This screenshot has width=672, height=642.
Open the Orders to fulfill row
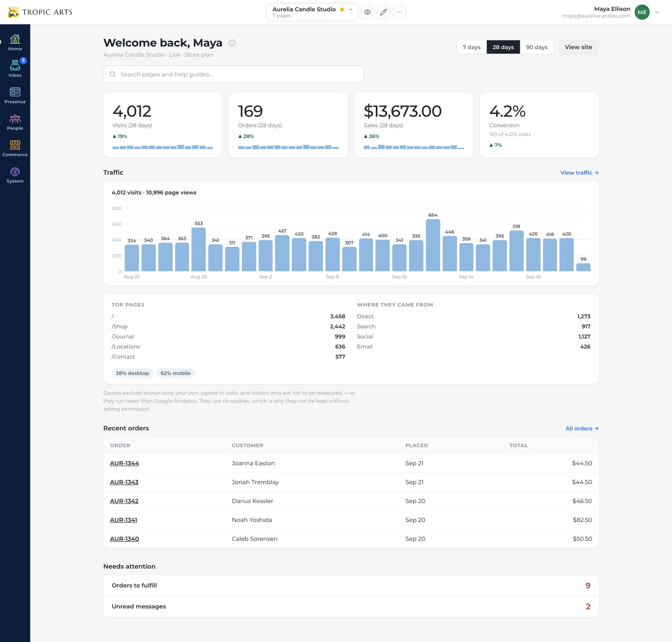tap(351, 586)
